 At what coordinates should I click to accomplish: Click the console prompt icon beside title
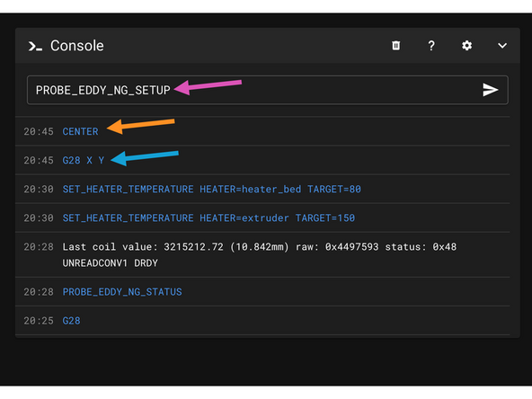point(35,46)
